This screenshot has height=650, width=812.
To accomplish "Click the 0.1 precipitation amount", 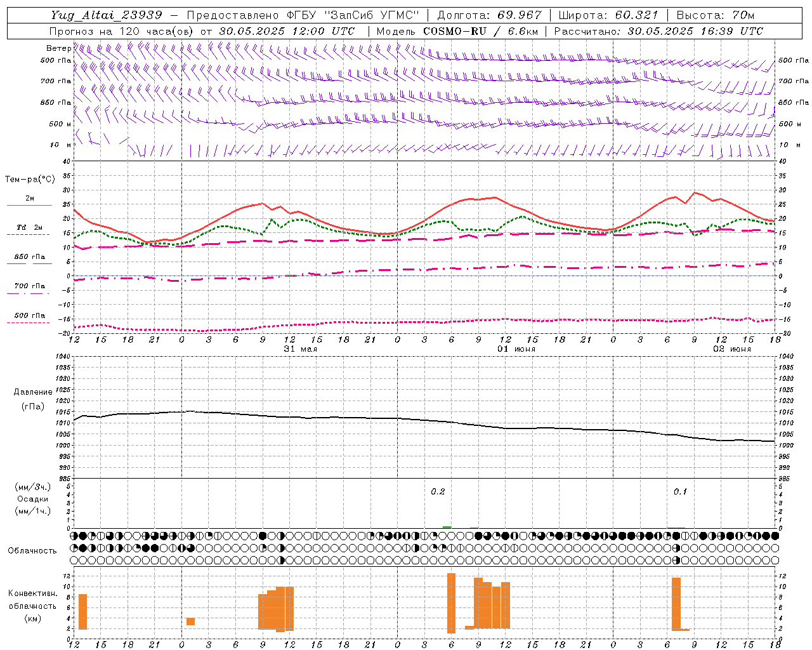I will 680,492.
